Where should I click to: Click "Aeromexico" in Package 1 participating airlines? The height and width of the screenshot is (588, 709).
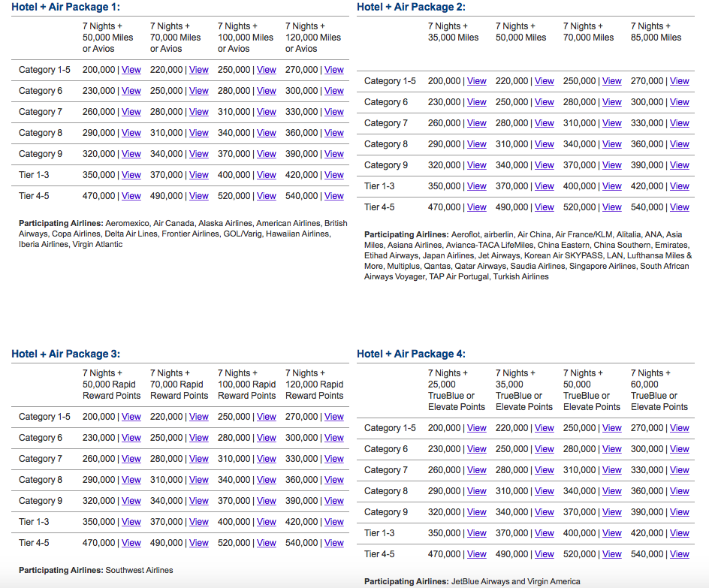point(127,223)
